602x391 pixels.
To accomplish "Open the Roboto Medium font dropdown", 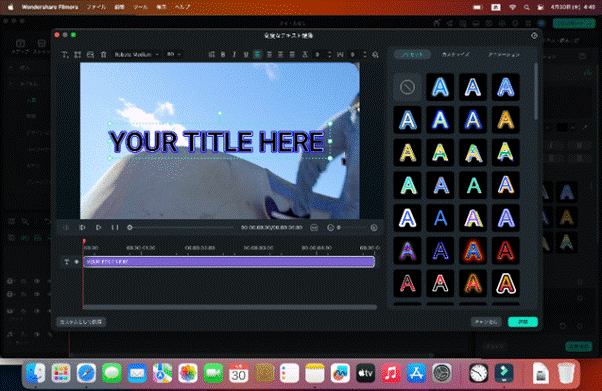I will pos(136,55).
